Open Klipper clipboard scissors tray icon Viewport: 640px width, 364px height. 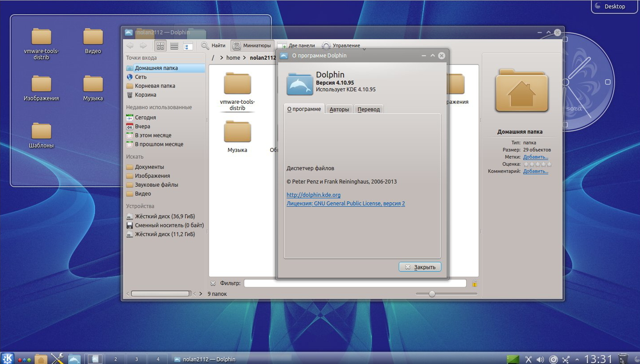pyautogui.click(x=529, y=359)
